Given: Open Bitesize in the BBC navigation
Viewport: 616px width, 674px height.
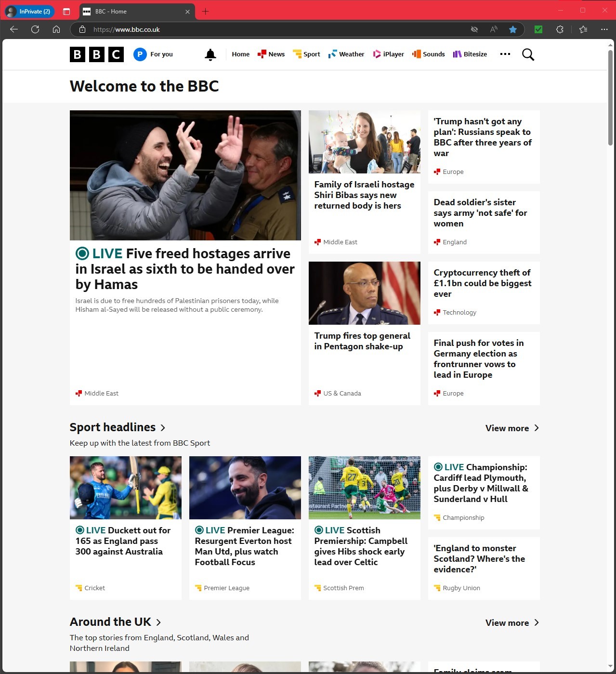Looking at the screenshot, I should point(470,54).
